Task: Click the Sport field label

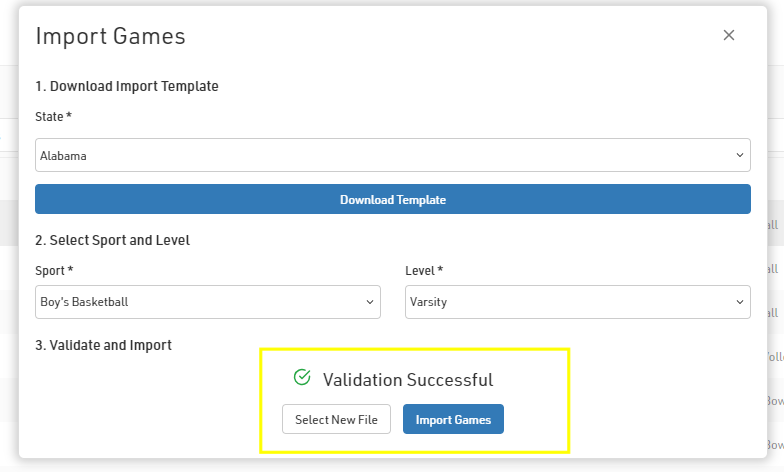Action: pos(54,271)
